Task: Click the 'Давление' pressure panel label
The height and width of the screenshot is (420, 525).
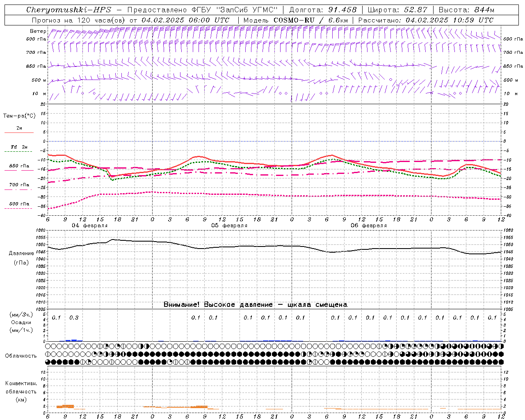Action: coord(21,253)
